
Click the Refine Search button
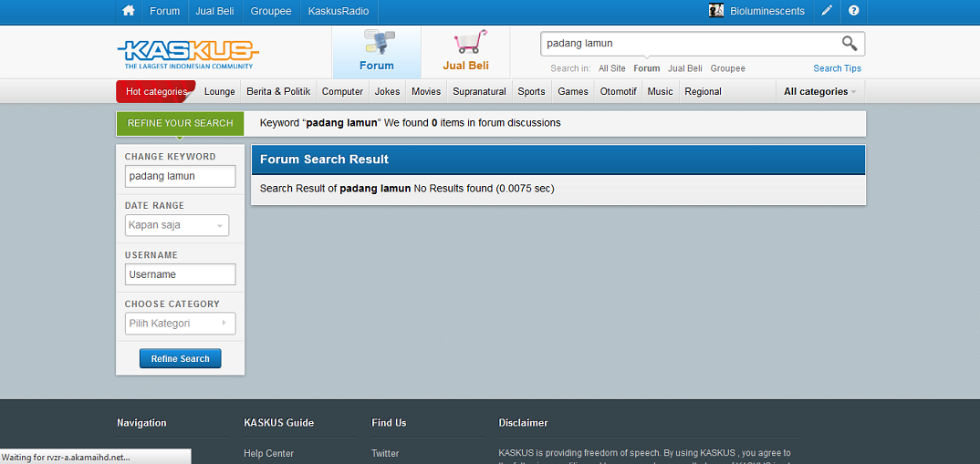click(x=180, y=358)
